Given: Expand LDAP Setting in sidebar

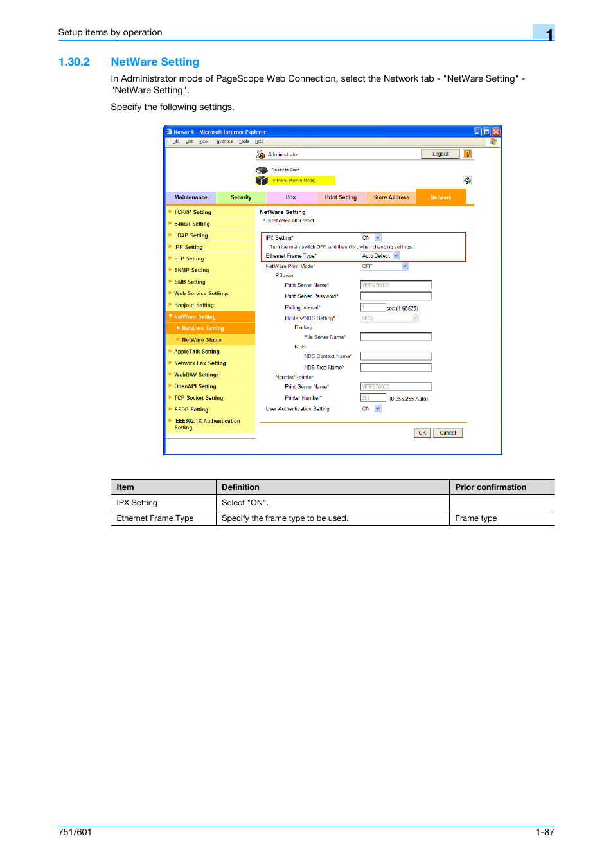Looking at the screenshot, I should pos(170,235).
